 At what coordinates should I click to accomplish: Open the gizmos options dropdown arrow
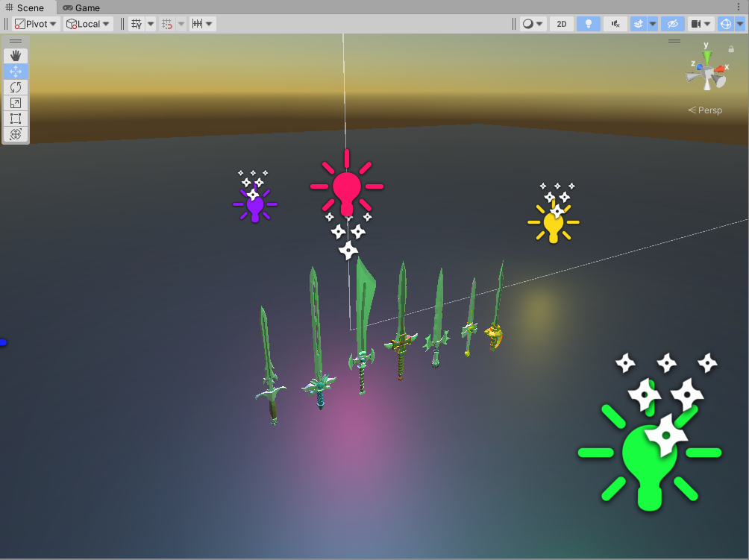click(x=740, y=24)
